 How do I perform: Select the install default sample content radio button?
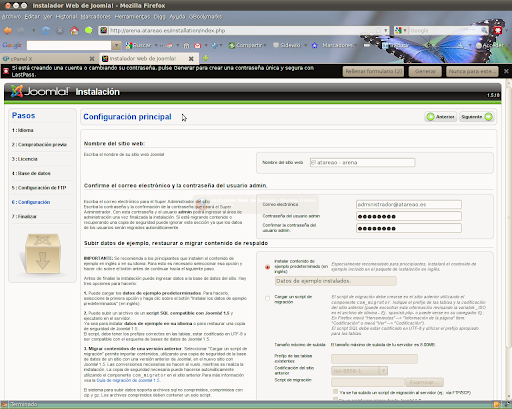[267, 267]
